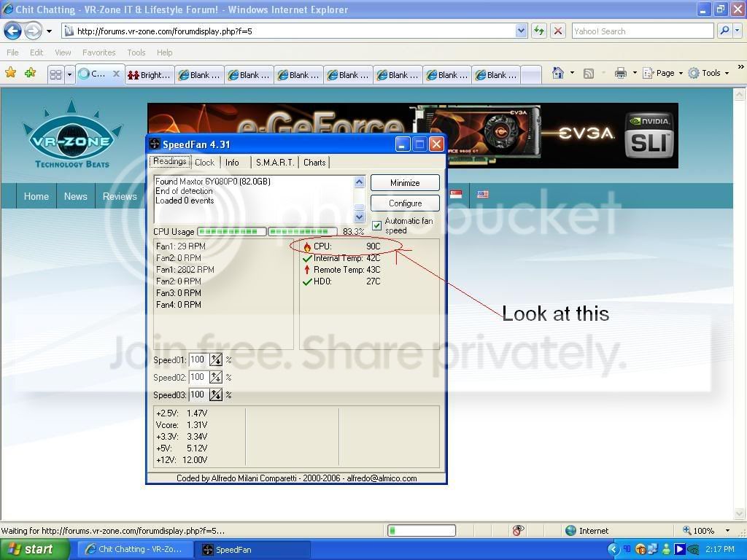
Task: Open the recent pages dropdown beside Forward
Action: pos(49,31)
